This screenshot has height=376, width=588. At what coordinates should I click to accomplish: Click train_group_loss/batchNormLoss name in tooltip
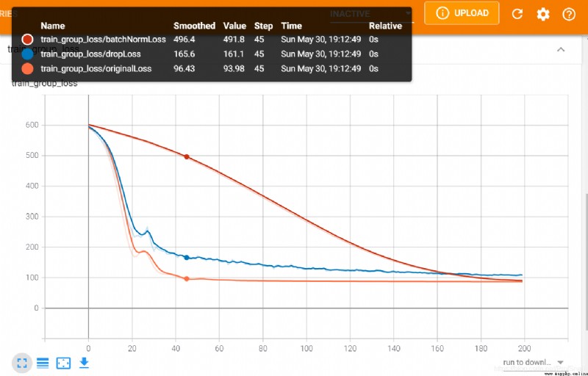coord(103,40)
